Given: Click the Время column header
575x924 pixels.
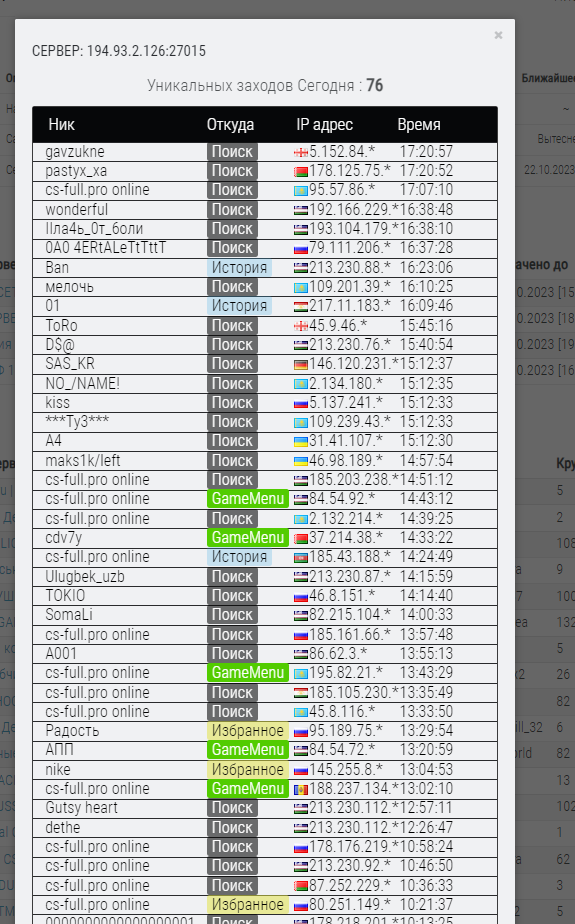Looking at the screenshot, I should [419, 124].
